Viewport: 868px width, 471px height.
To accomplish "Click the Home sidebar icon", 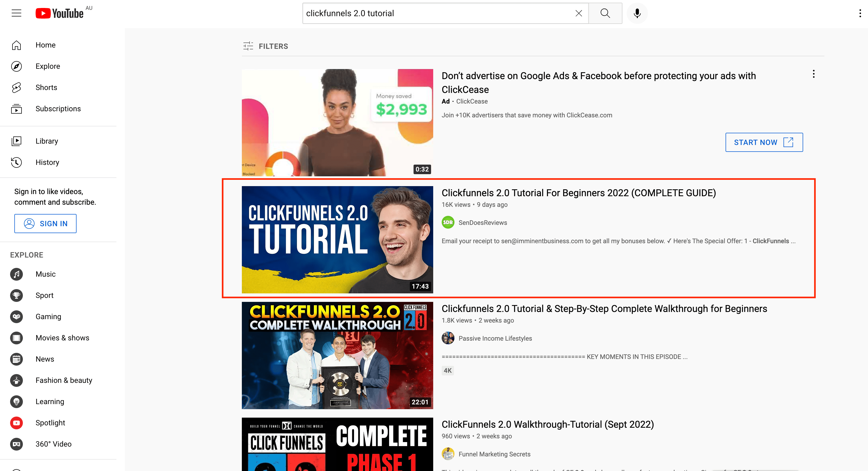I will pyautogui.click(x=16, y=45).
